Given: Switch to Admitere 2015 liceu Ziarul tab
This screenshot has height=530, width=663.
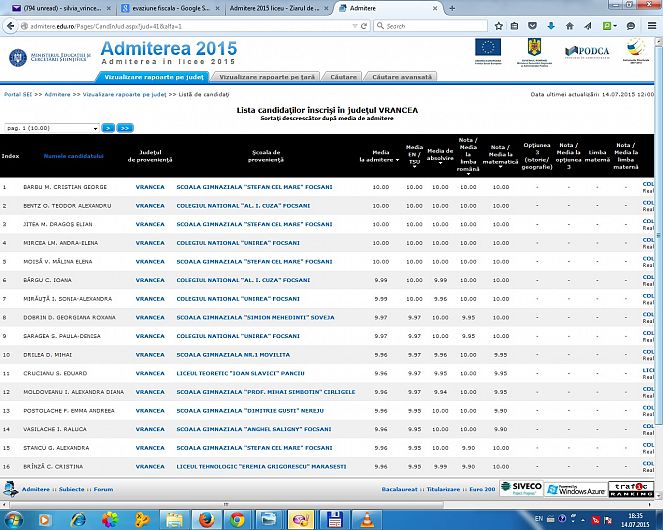Looking at the screenshot, I should (x=279, y=8).
